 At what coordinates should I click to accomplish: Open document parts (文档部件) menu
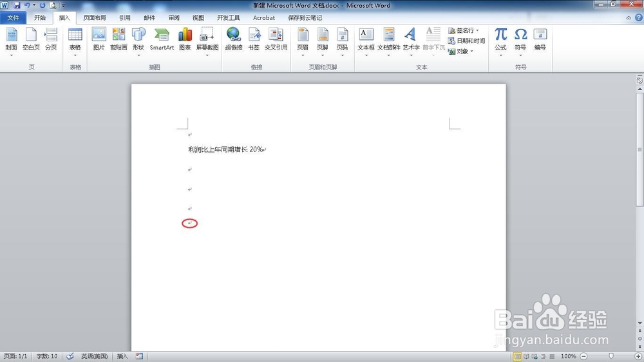(388, 41)
